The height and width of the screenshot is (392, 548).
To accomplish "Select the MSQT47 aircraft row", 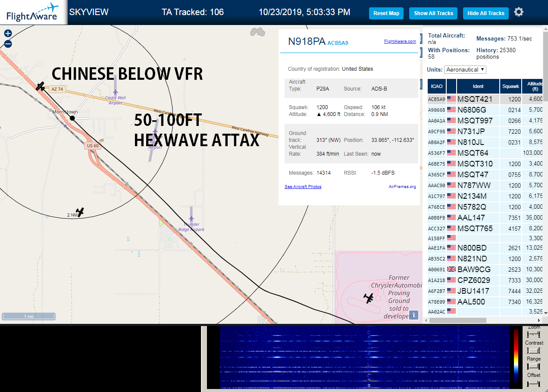I will pyautogui.click(x=485, y=175).
